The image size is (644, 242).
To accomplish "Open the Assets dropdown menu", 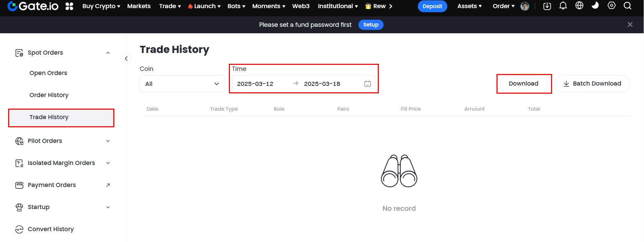I will (469, 6).
